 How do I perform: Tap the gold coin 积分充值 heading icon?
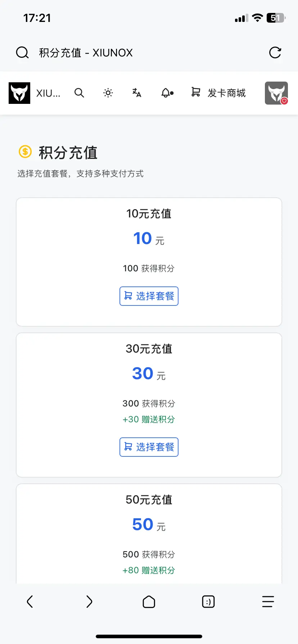[25, 152]
